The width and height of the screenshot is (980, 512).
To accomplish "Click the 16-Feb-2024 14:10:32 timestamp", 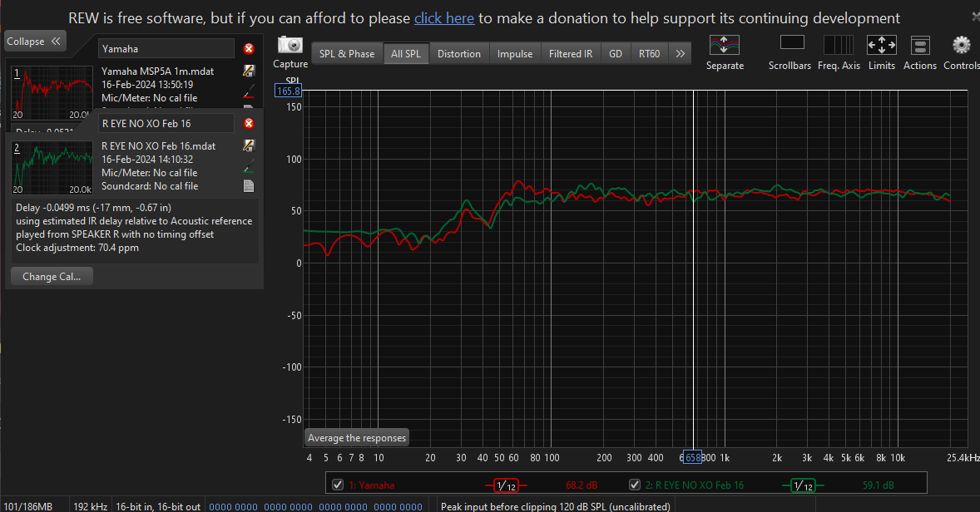I will click(x=147, y=160).
